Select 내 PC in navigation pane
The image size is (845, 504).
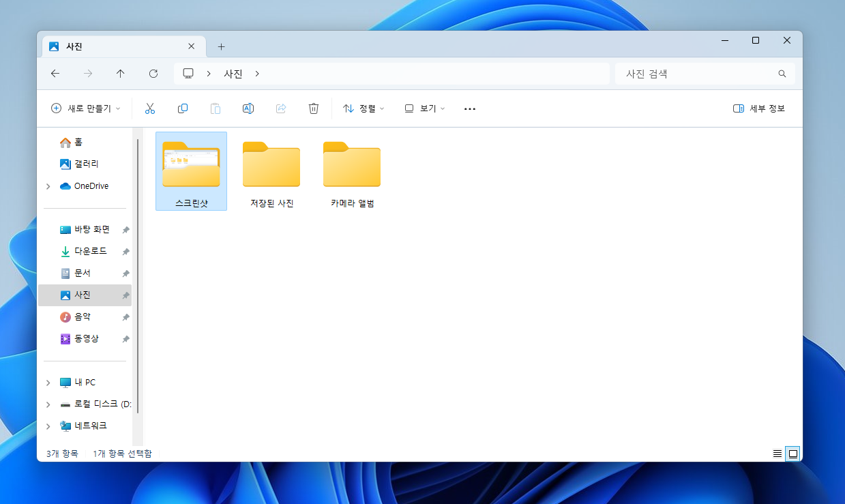[x=85, y=382]
